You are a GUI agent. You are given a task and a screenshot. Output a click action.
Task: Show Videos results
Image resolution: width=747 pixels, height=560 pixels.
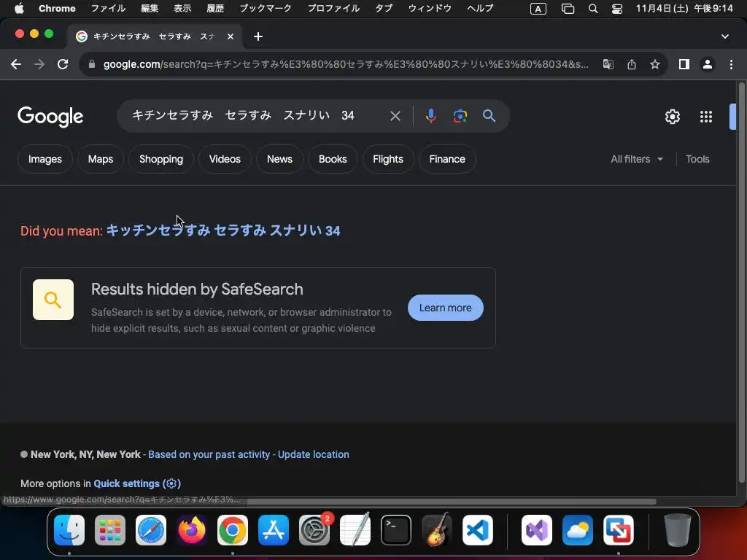click(225, 159)
